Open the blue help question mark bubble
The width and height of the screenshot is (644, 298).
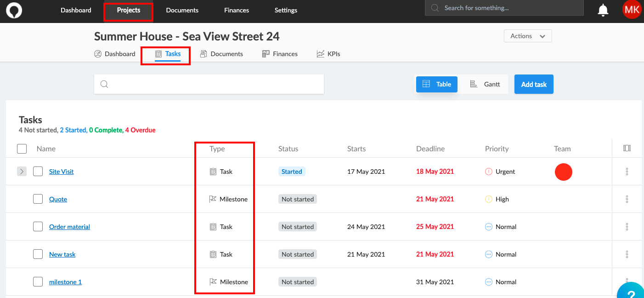[x=632, y=290]
